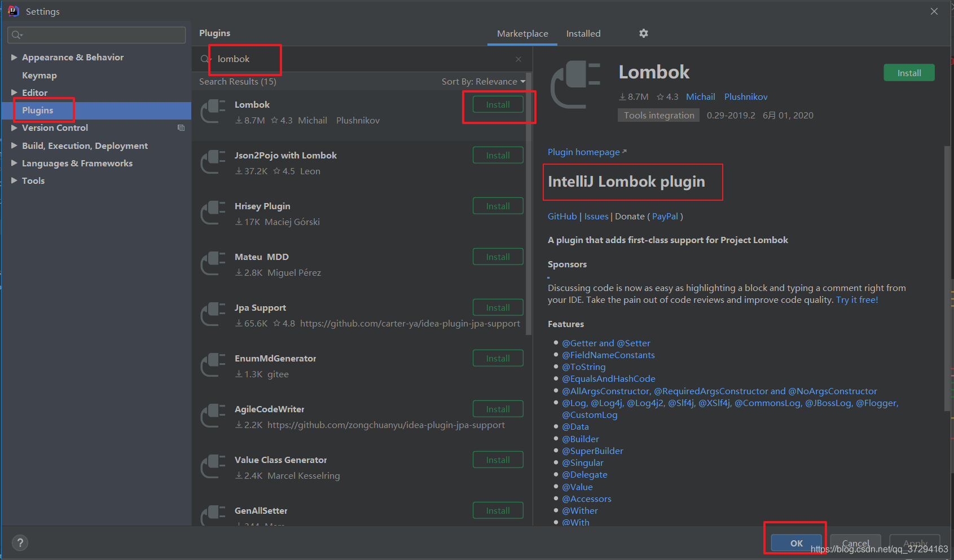Click the GenAllSetter plugin icon
954x560 pixels.
pyautogui.click(x=213, y=514)
